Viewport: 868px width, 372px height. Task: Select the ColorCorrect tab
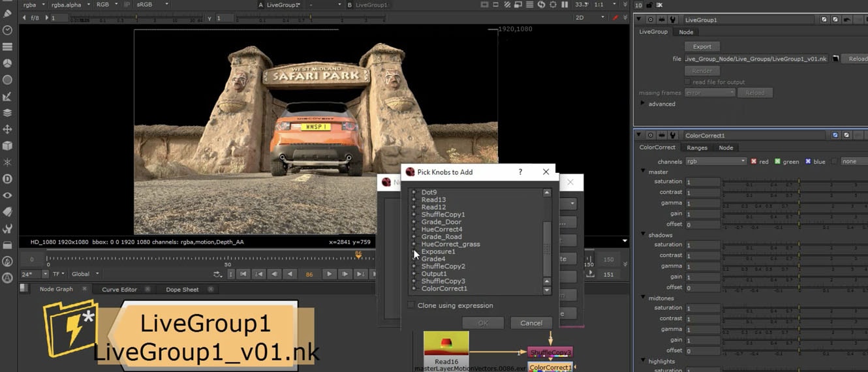click(x=657, y=147)
